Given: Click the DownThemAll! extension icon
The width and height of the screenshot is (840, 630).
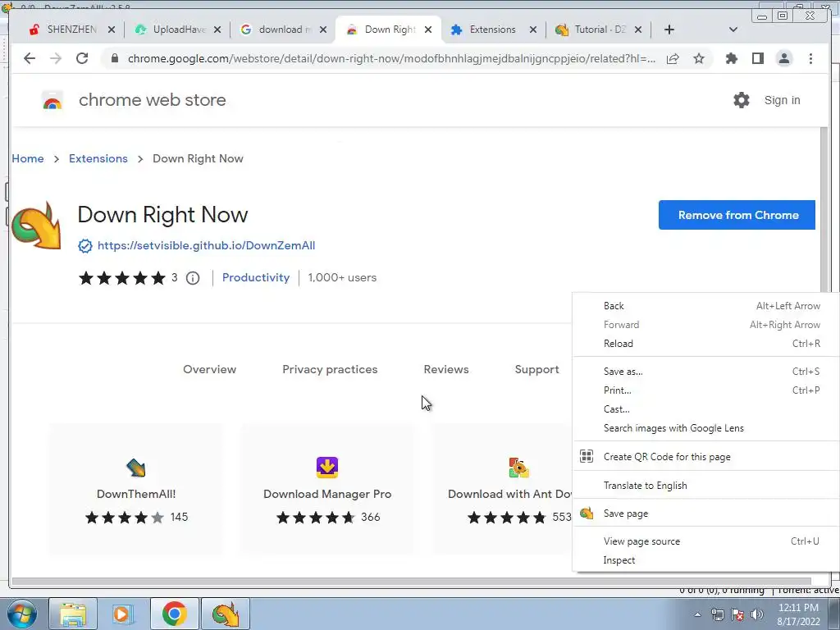Looking at the screenshot, I should pyautogui.click(x=136, y=468).
